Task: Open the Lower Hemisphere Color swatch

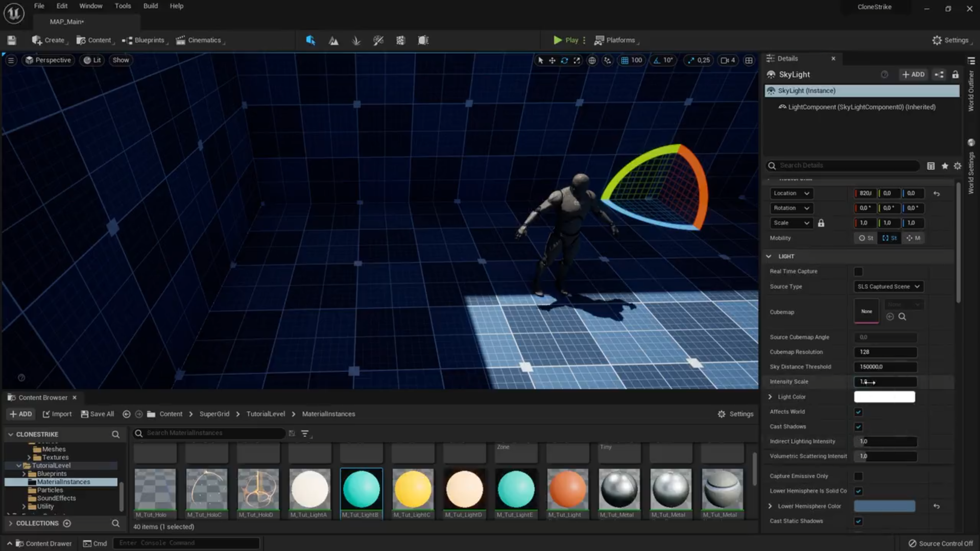Action: pyautogui.click(x=884, y=506)
